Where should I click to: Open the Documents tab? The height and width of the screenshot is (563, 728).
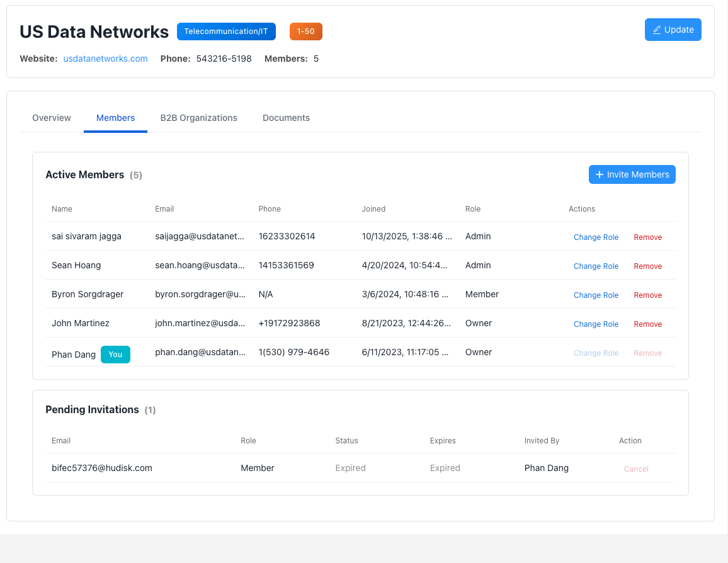tap(286, 118)
